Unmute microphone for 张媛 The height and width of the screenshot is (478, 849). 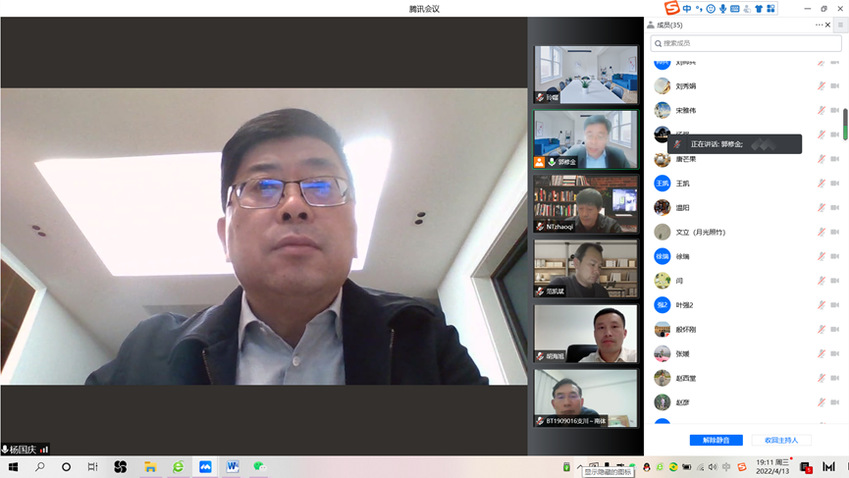click(821, 353)
